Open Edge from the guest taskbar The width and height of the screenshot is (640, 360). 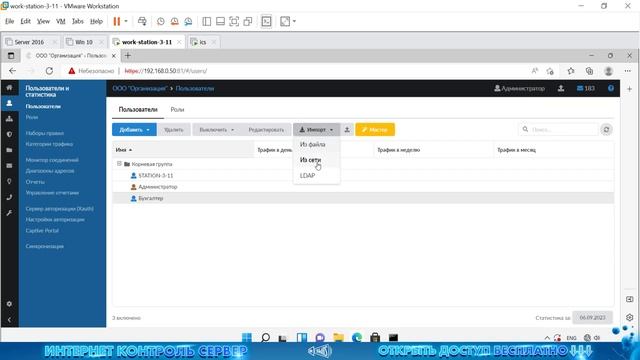tap(357, 338)
